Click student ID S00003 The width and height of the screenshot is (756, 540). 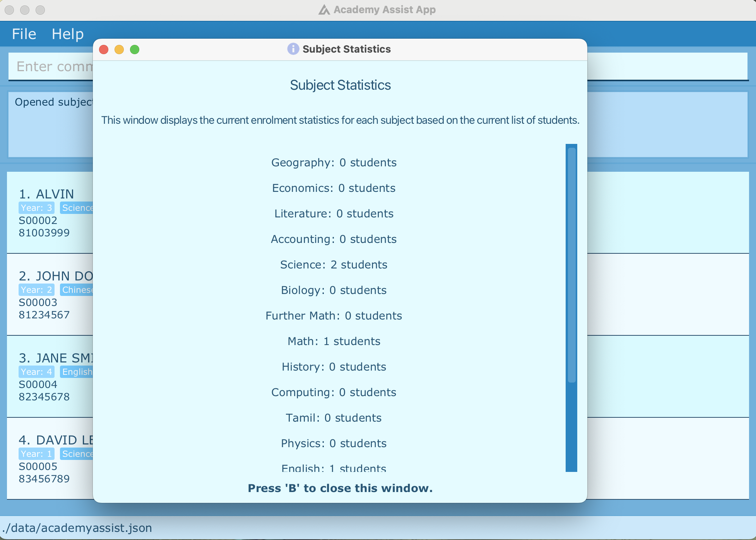click(38, 302)
